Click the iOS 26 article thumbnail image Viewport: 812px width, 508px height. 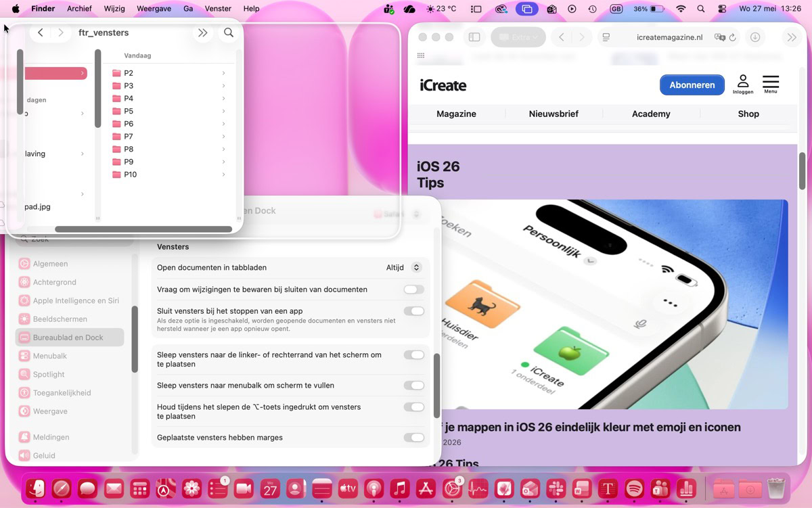[616, 304]
